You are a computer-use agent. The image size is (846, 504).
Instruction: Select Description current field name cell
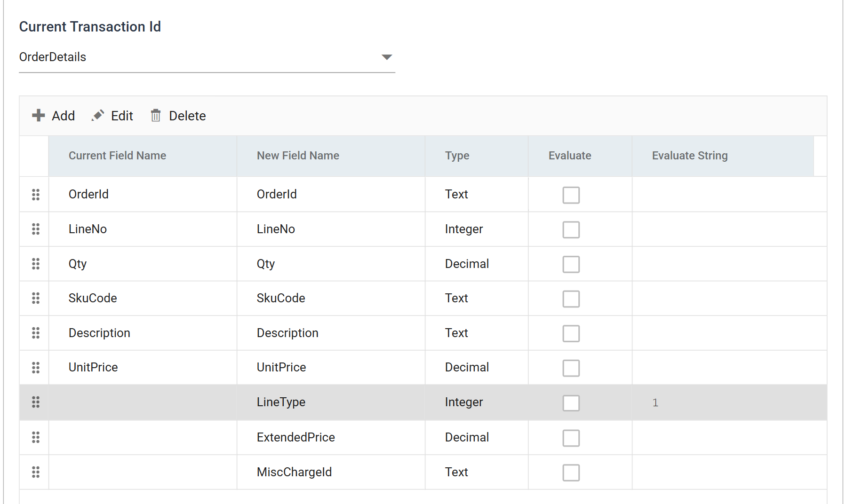(x=143, y=333)
